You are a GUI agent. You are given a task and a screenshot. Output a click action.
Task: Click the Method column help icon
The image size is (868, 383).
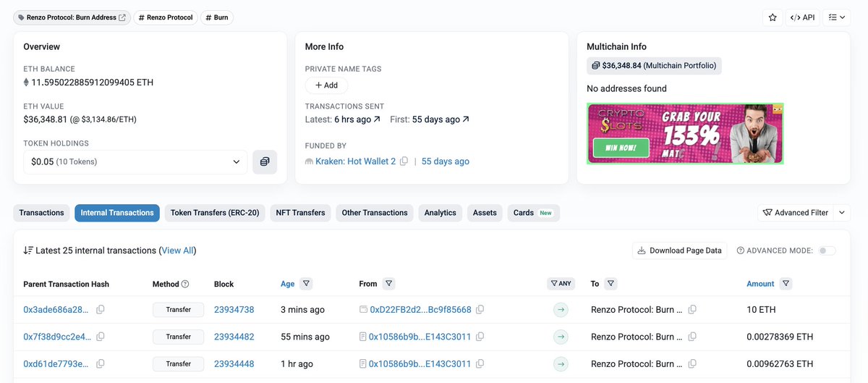click(185, 284)
